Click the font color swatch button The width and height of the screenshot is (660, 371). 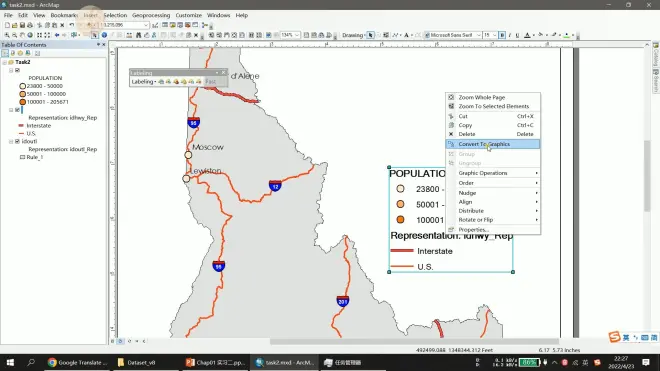[x=527, y=35]
